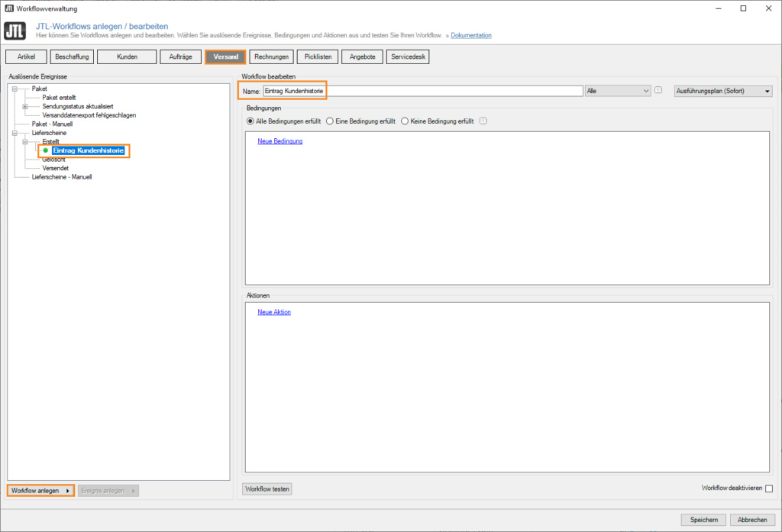
Task: Click the arrow on the Workflow anlegen button
Action: [67, 490]
